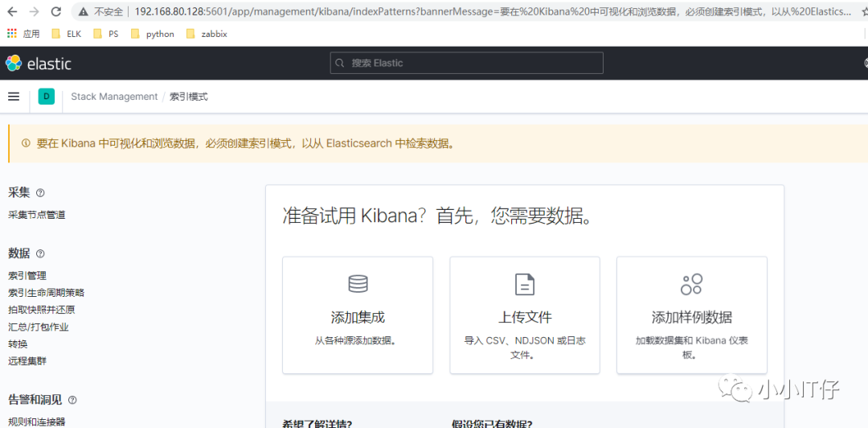Open the python bookmark folder
The width and height of the screenshot is (868, 428).
(152, 34)
